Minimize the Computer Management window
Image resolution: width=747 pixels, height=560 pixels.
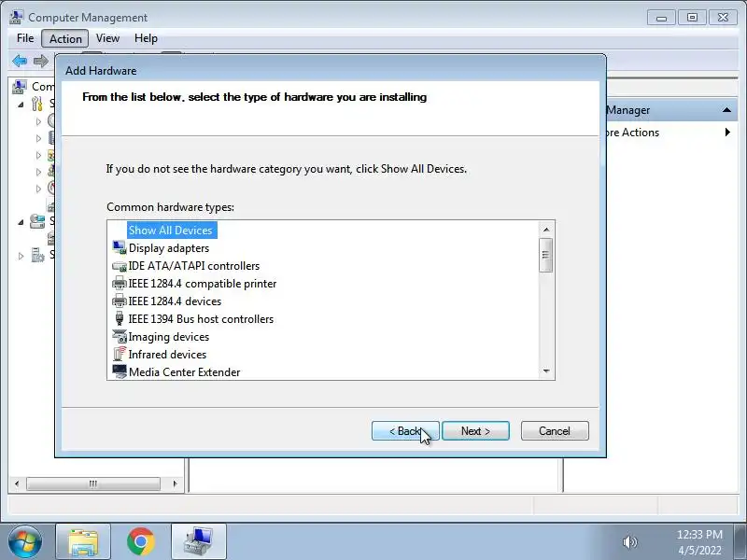click(x=661, y=18)
